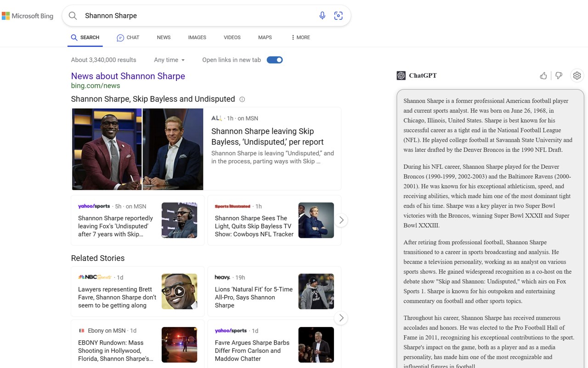588x368 pixels.
Task: Play the NBC Sports video thumbnail
Action: 179,291
